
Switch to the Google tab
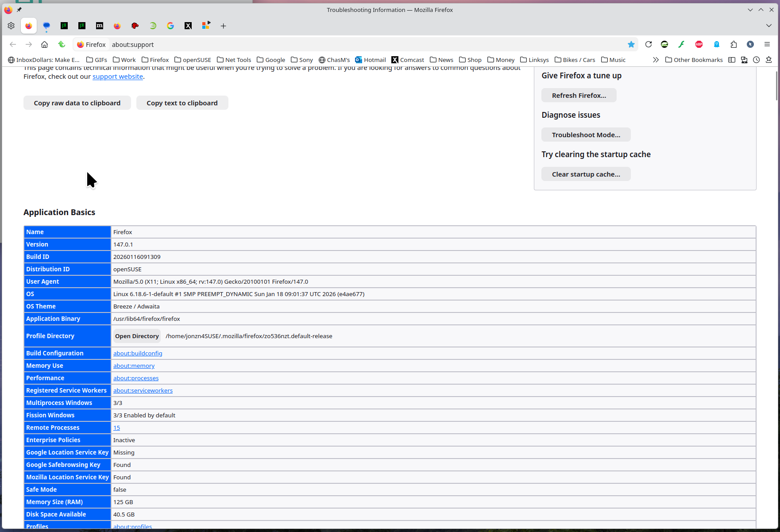point(170,26)
